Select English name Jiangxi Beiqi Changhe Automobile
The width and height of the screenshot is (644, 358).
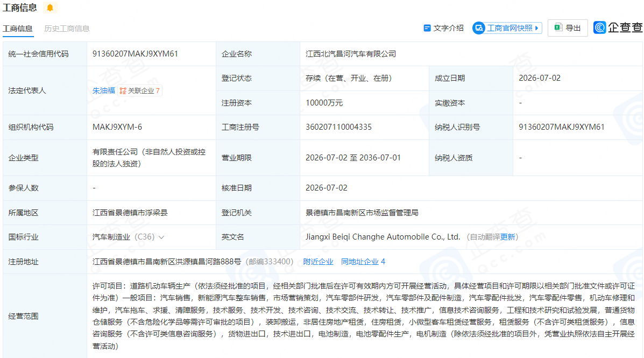point(383,237)
